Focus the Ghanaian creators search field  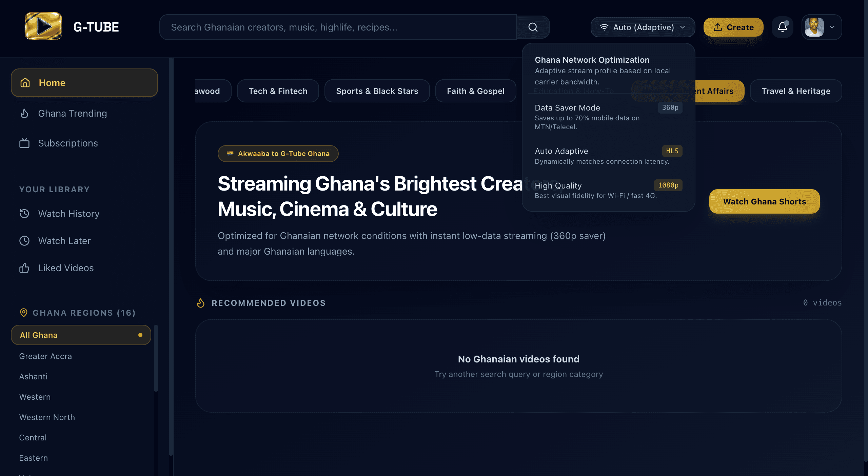point(338,27)
